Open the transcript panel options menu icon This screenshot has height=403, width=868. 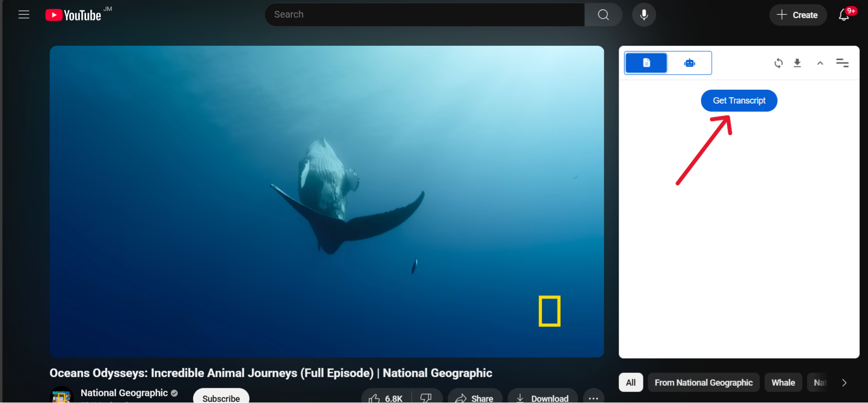click(842, 63)
